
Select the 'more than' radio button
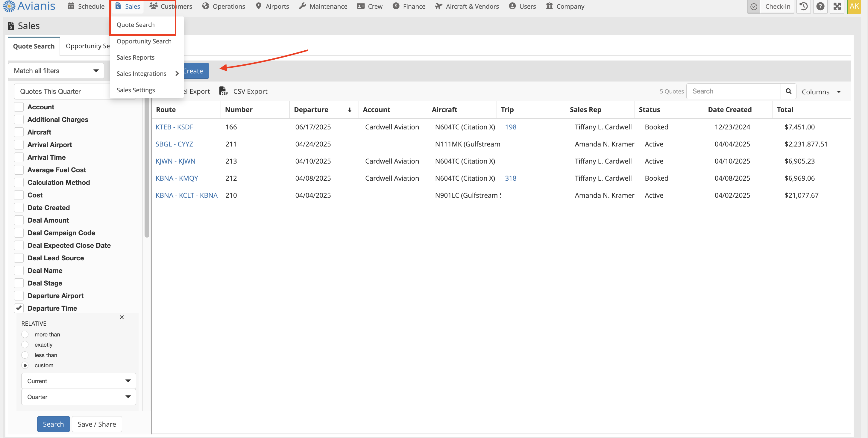25,334
